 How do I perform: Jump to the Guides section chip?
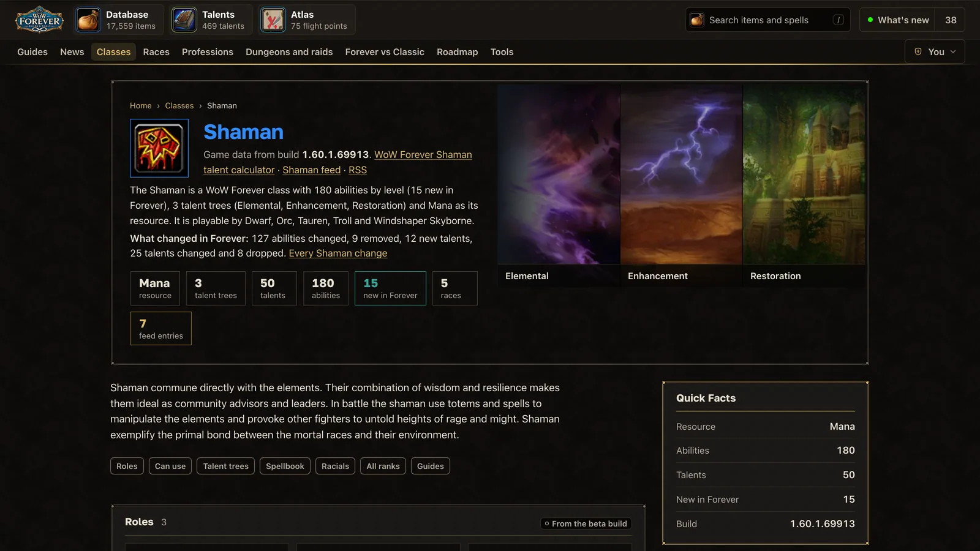coord(431,467)
